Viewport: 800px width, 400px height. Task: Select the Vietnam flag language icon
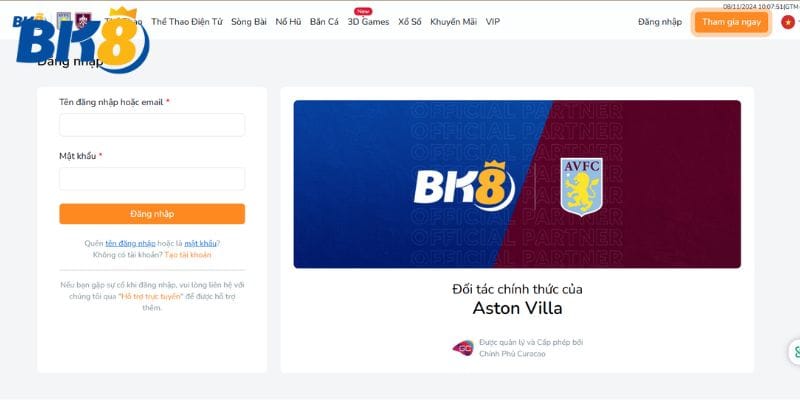tap(788, 22)
